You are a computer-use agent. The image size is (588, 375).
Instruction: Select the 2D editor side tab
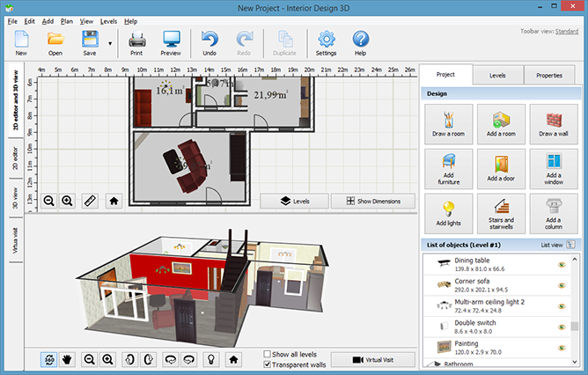pyautogui.click(x=16, y=158)
